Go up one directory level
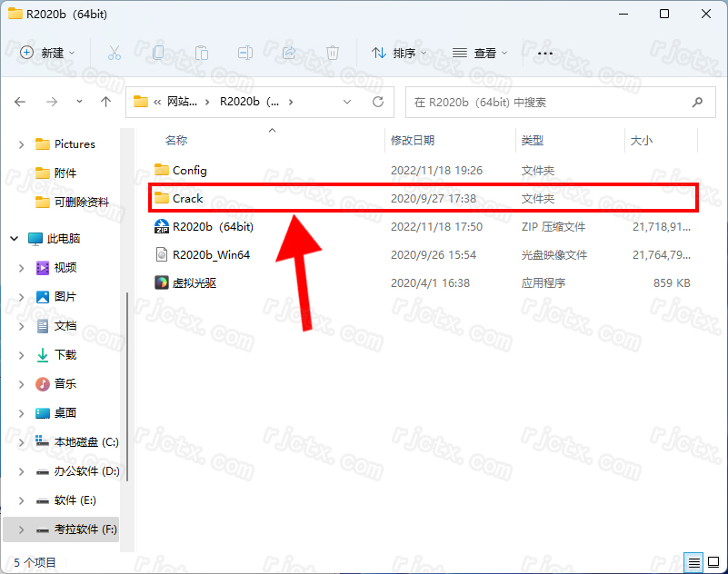This screenshot has width=728, height=574. tap(105, 103)
